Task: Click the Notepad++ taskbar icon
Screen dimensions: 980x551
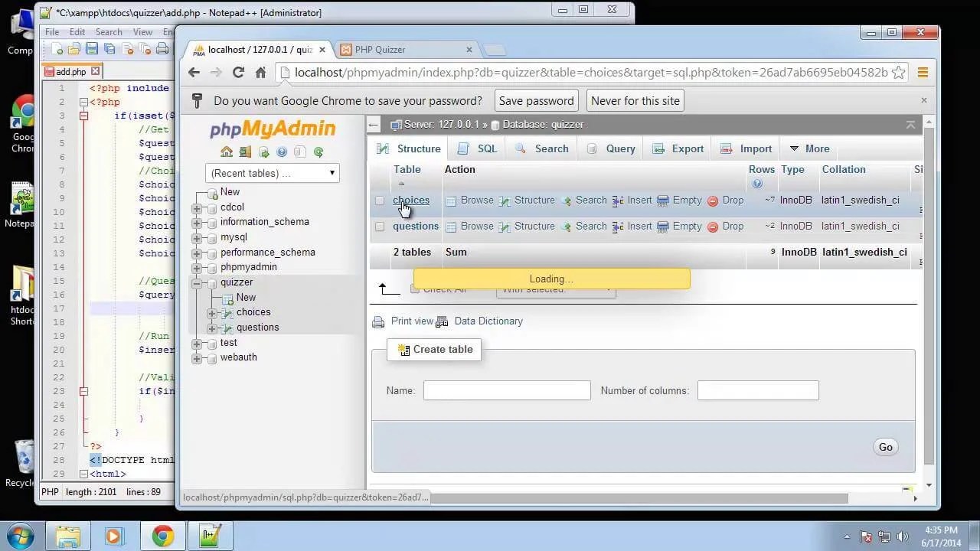Action: tap(210, 536)
